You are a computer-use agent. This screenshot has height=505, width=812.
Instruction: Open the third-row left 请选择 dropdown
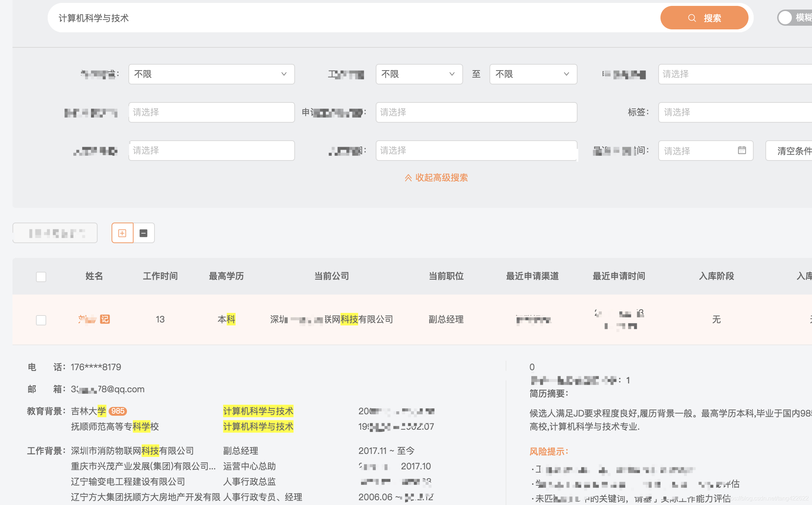coord(211,151)
